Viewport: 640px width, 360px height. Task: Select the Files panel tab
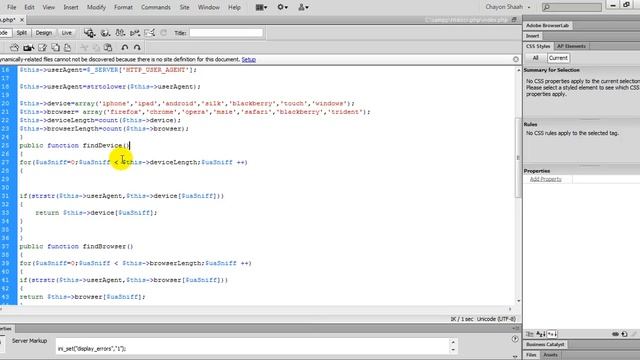tap(531, 355)
